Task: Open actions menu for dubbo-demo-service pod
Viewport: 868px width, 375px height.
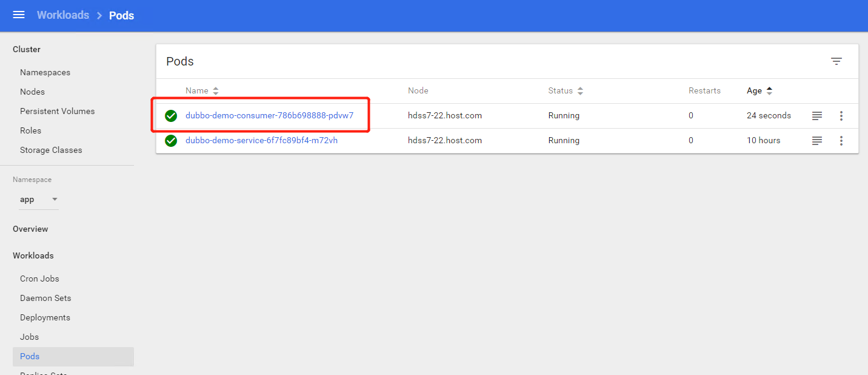Action: (841, 141)
